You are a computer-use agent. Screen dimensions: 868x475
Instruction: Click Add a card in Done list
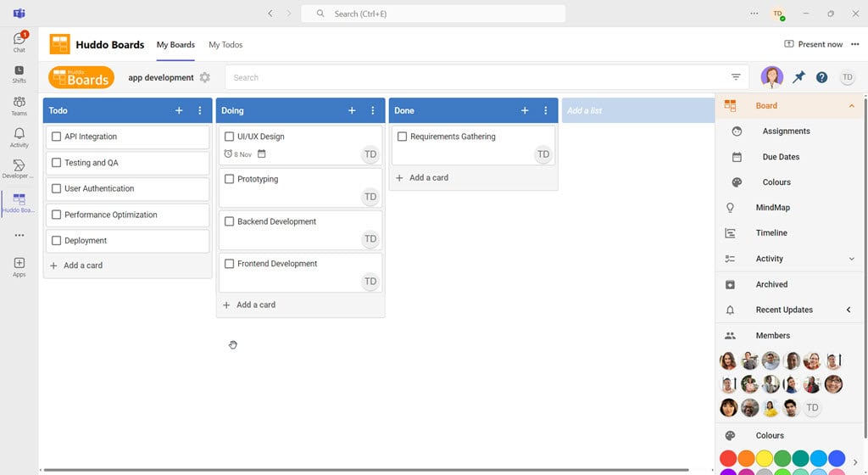coord(422,178)
